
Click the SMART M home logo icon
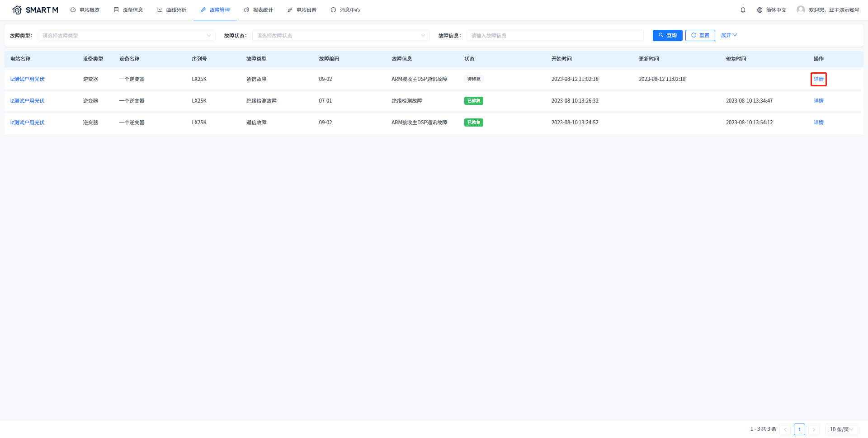17,10
